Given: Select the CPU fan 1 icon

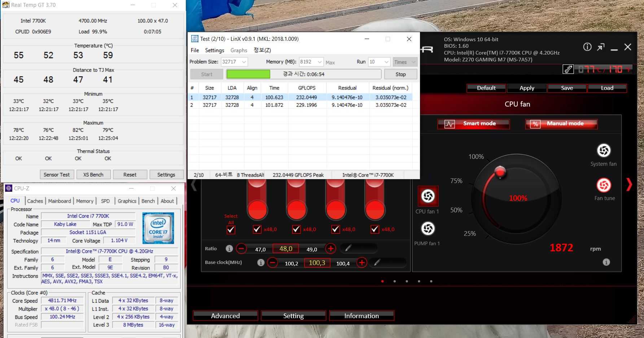Looking at the screenshot, I should pos(428,196).
